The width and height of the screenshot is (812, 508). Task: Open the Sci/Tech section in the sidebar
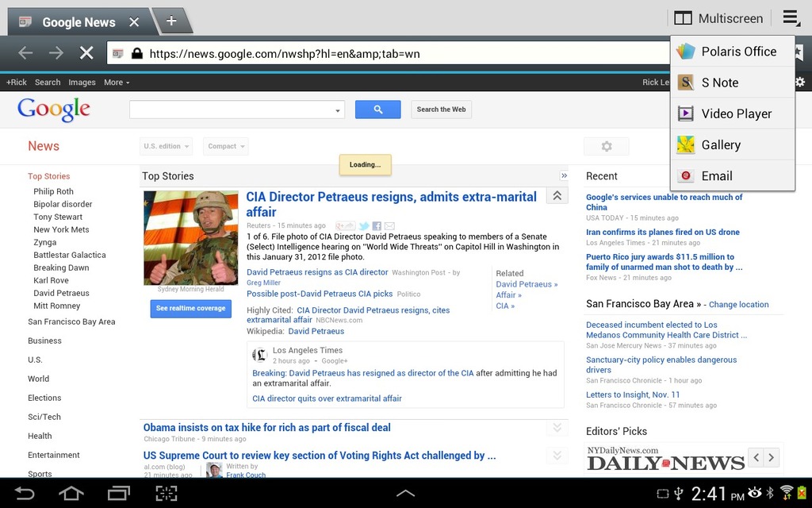click(44, 417)
